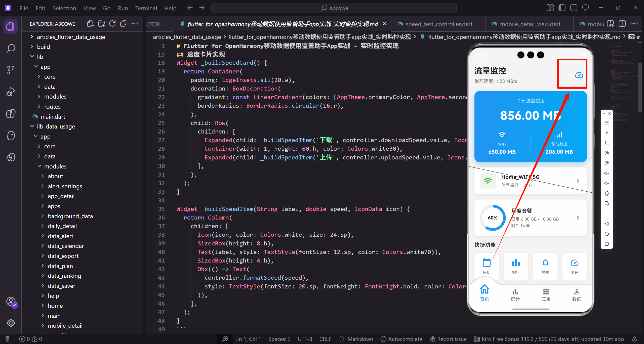Toggle the chat panel in title bar

pyautogui.click(x=585, y=8)
